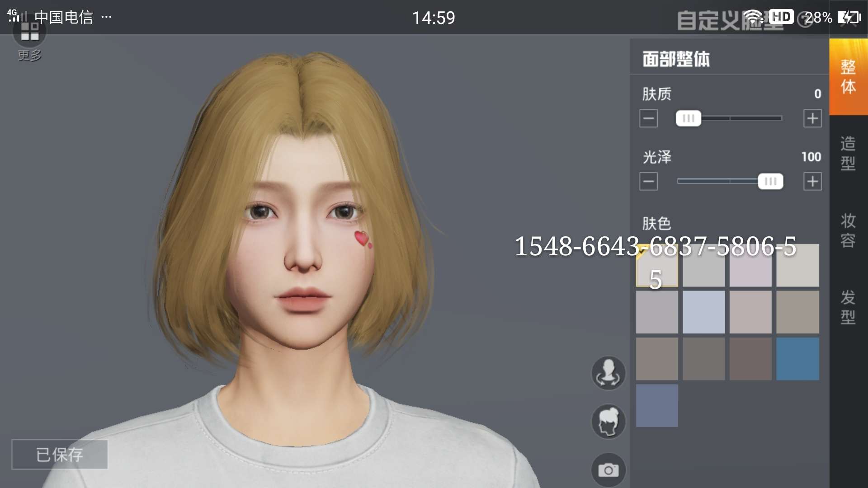Decrease 肤质 with the minus button

coord(648,119)
